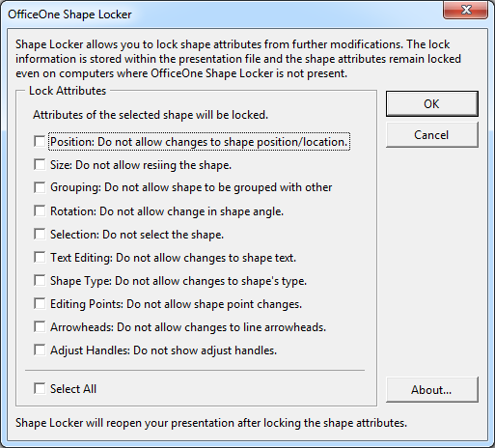This screenshot has width=495, height=448.
Task: Check the Arrowheads lock option
Action: coord(40,326)
